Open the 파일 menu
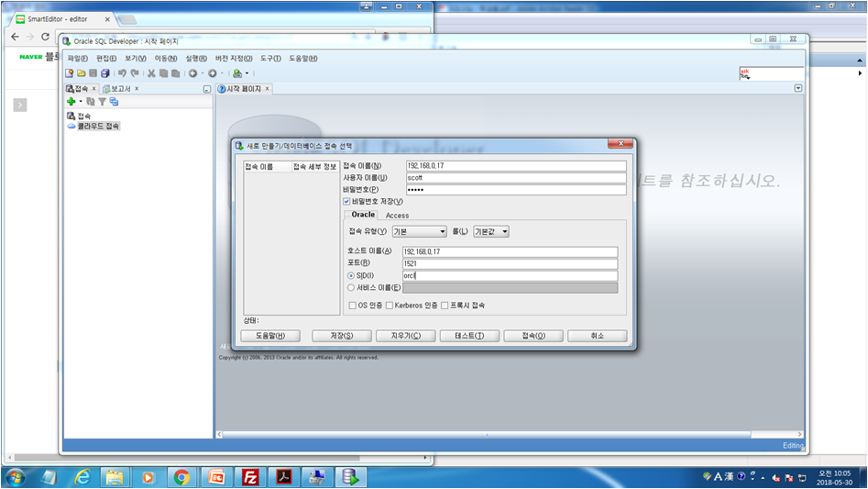 pyautogui.click(x=78, y=58)
